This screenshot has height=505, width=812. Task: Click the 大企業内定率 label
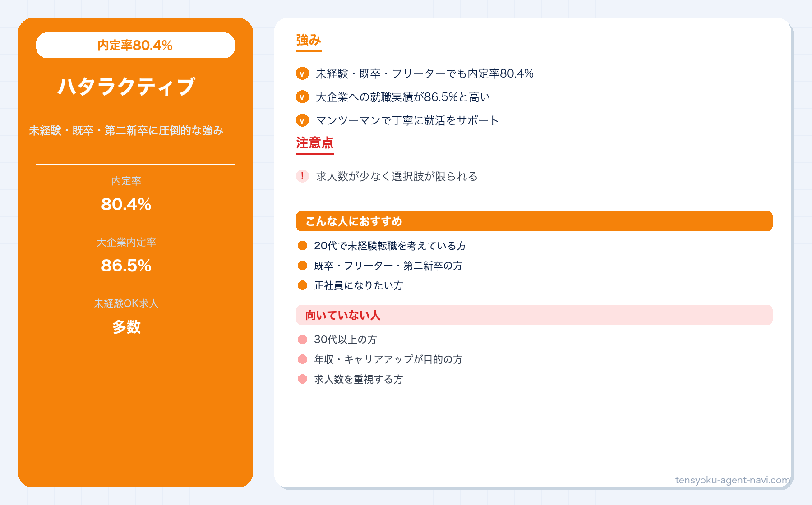pyautogui.click(x=126, y=242)
